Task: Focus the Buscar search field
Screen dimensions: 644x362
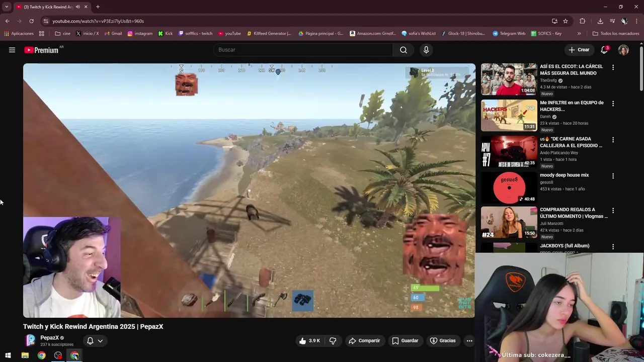Action: [303, 50]
